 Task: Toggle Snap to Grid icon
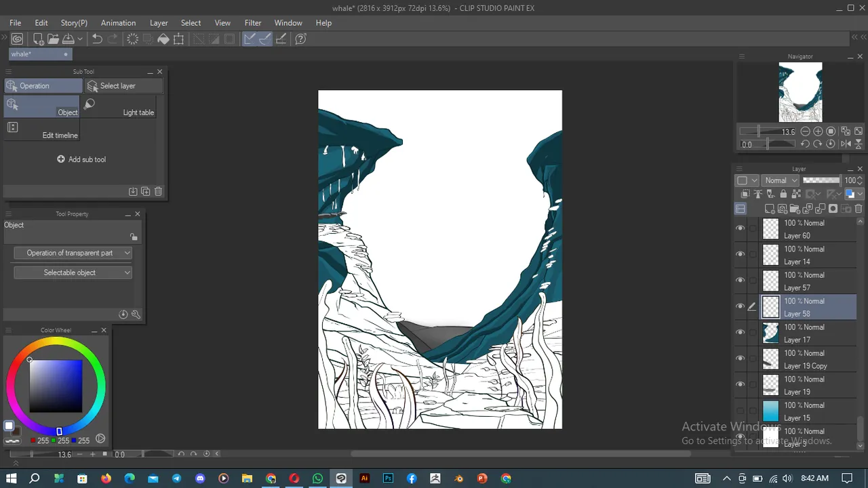point(281,39)
